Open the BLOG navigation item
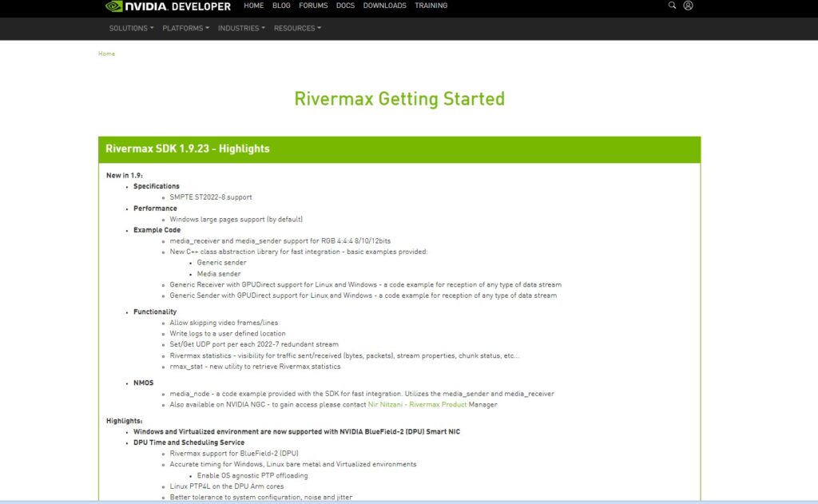The width and height of the screenshot is (818, 504). click(281, 6)
